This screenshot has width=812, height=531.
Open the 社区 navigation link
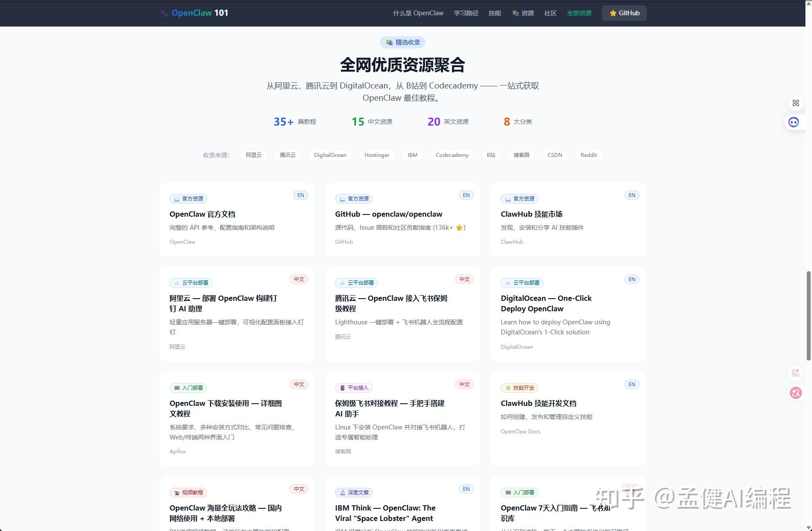click(550, 13)
